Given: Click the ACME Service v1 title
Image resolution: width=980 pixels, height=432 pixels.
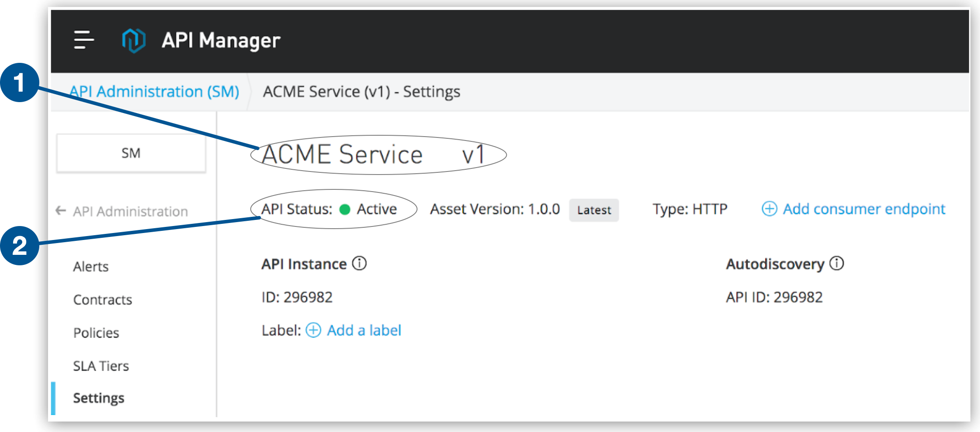Looking at the screenshot, I should (373, 154).
